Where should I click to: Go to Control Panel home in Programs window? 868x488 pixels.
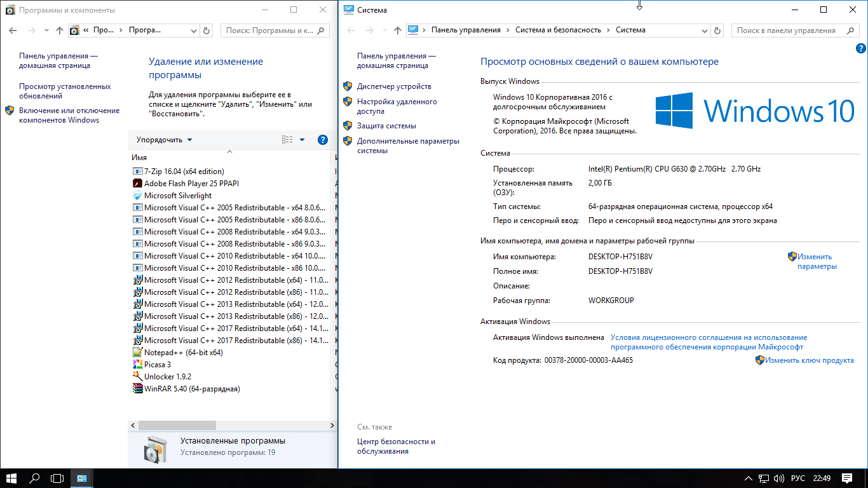pyautogui.click(x=58, y=60)
